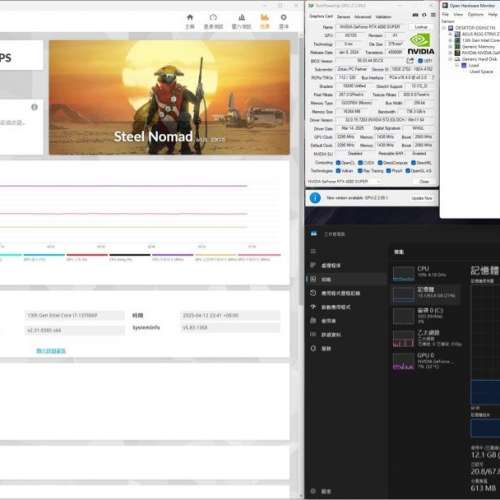
Task: Expand the NVIDIA GPU node in Open Hardware Monitor
Action: [x=450, y=53]
